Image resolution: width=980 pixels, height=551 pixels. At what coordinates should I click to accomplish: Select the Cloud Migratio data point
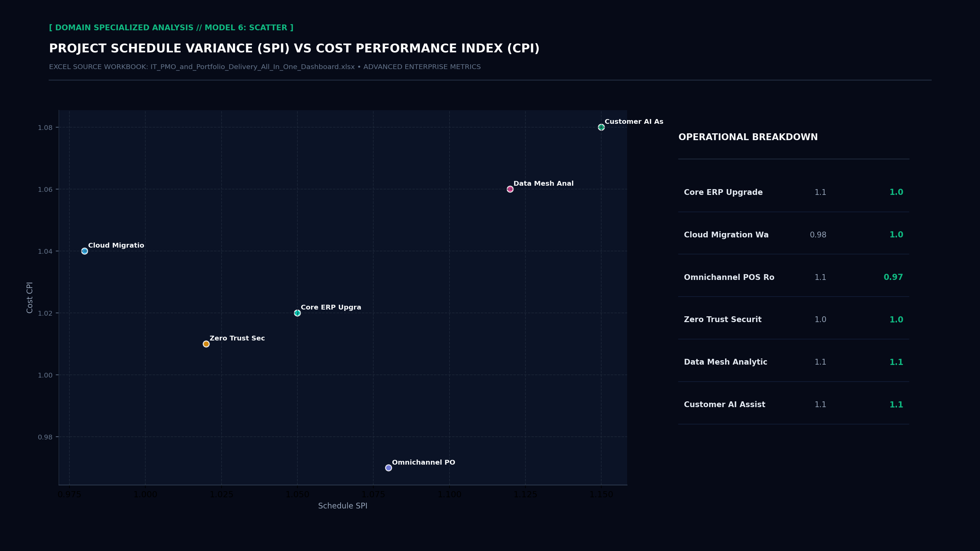pyautogui.click(x=84, y=251)
